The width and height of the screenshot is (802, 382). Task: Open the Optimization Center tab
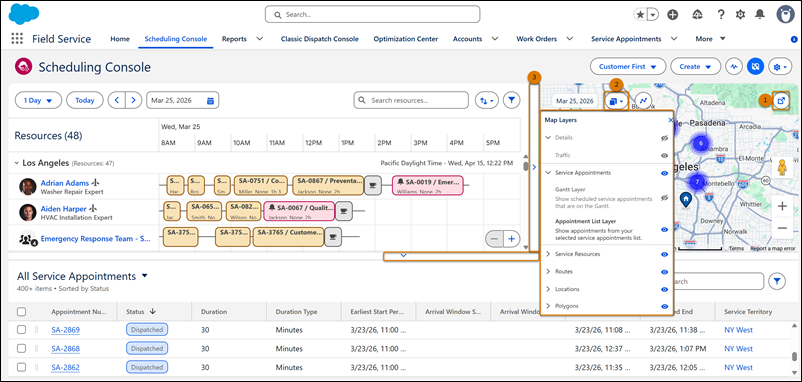coord(406,39)
